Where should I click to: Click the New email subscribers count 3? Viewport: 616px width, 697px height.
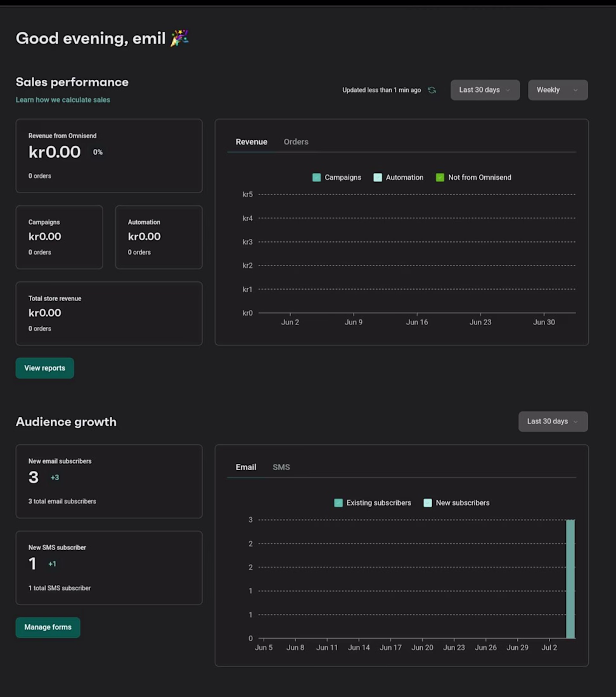34,477
